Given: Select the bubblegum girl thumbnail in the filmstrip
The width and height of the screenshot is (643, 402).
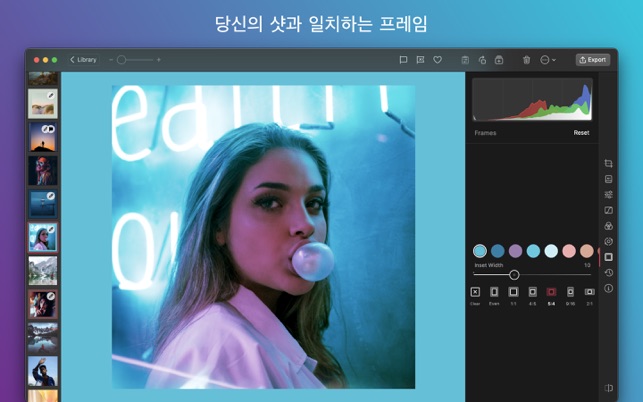Looking at the screenshot, I should [x=43, y=237].
